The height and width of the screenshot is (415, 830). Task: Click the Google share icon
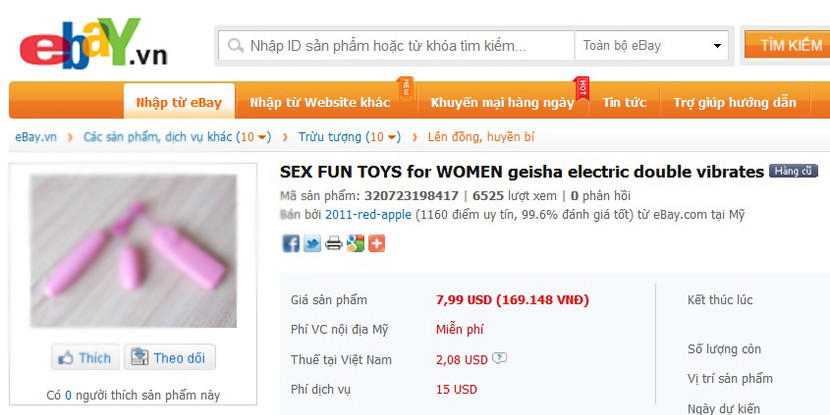355,243
